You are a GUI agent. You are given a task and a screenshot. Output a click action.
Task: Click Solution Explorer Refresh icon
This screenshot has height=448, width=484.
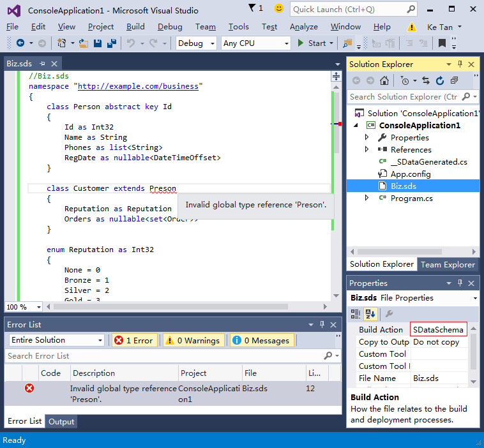coord(440,81)
